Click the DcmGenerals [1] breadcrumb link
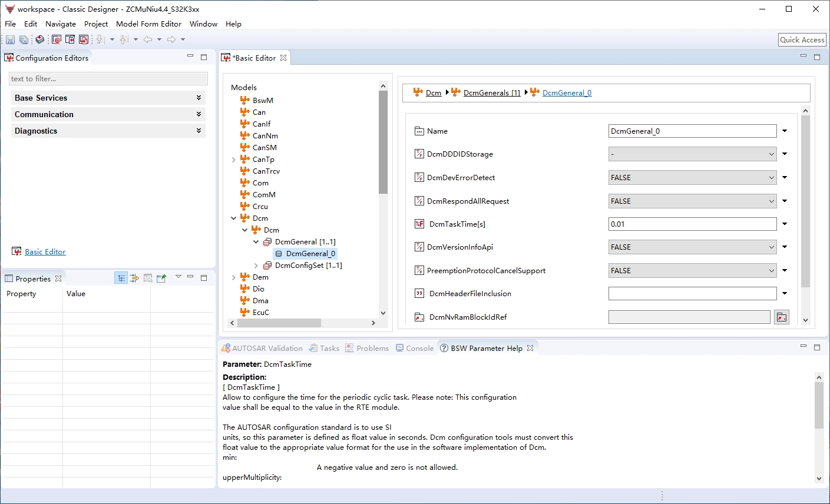Screen dimensions: 830x504 (492, 92)
